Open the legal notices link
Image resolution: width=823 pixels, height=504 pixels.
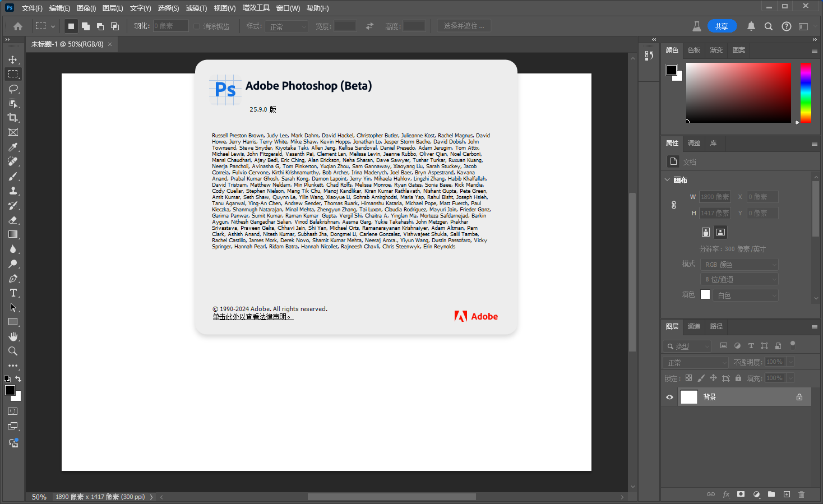point(252,317)
